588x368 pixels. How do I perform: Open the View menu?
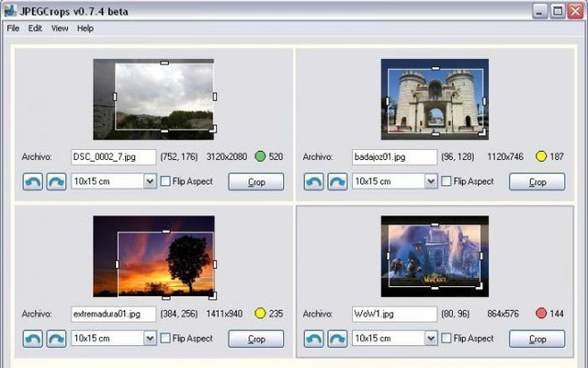tap(60, 29)
